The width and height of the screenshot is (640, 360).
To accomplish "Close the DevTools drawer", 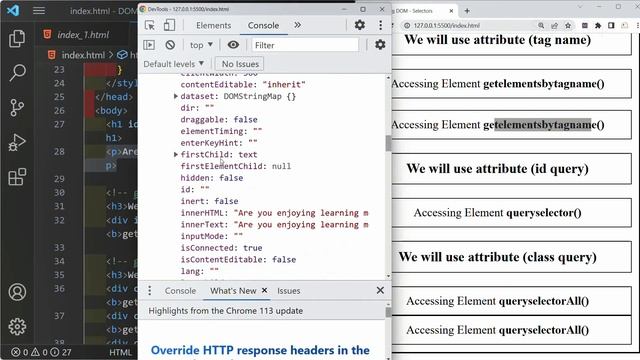I will point(380,290).
